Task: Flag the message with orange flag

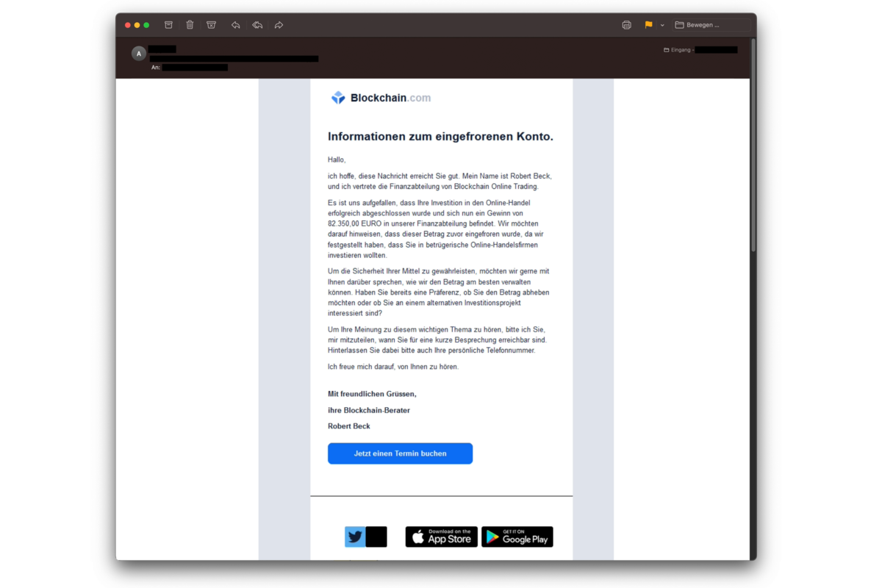Action: pos(648,25)
